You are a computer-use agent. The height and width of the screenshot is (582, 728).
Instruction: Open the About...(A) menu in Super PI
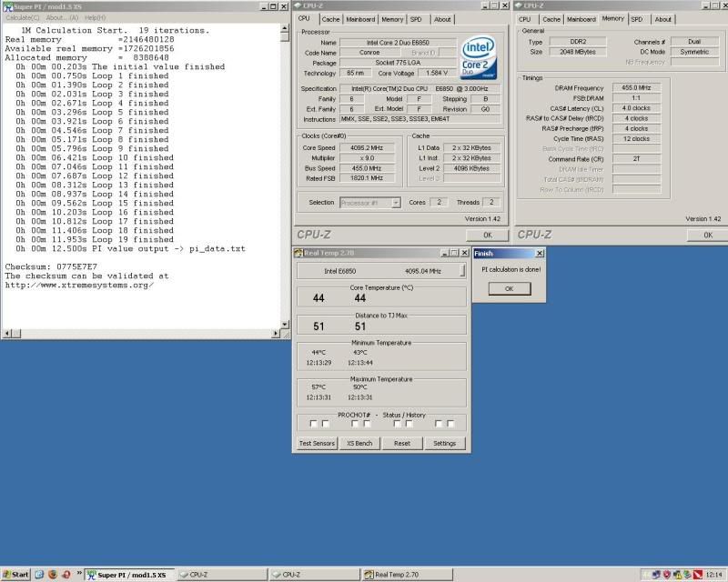click(62, 17)
